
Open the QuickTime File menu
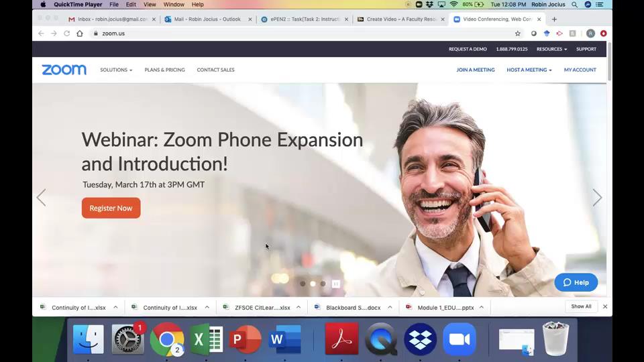(114, 5)
